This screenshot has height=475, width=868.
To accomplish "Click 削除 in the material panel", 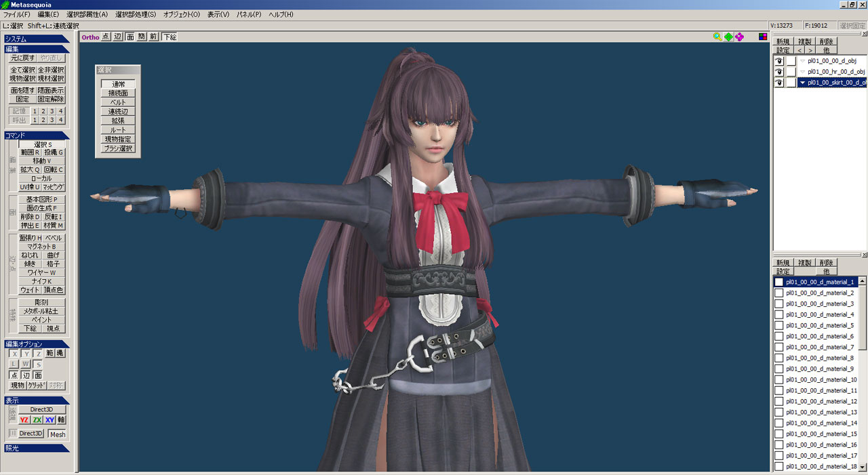I will [826, 262].
